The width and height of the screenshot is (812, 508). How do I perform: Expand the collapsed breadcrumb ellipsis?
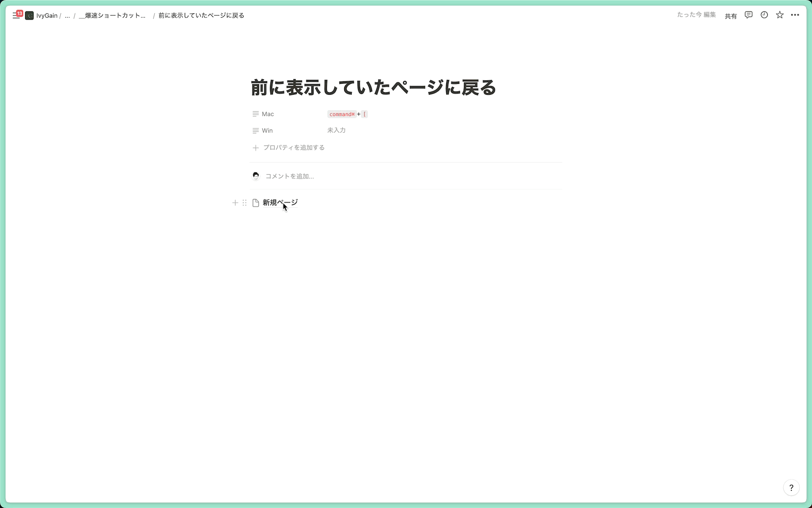(67, 15)
